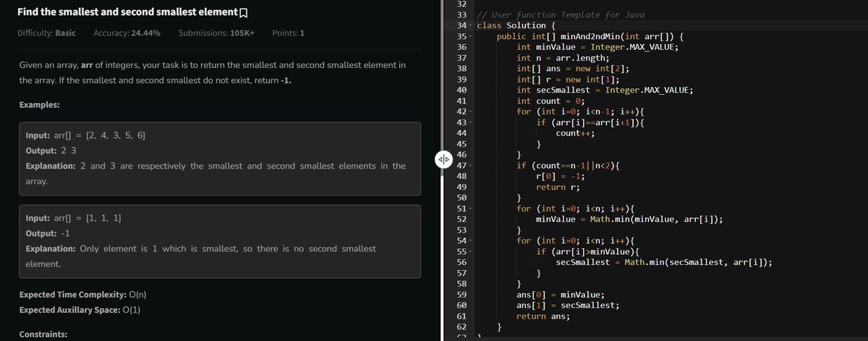The image size is (868, 341).
Task: Collapse the class Solution block at line 34
Action: (471, 25)
